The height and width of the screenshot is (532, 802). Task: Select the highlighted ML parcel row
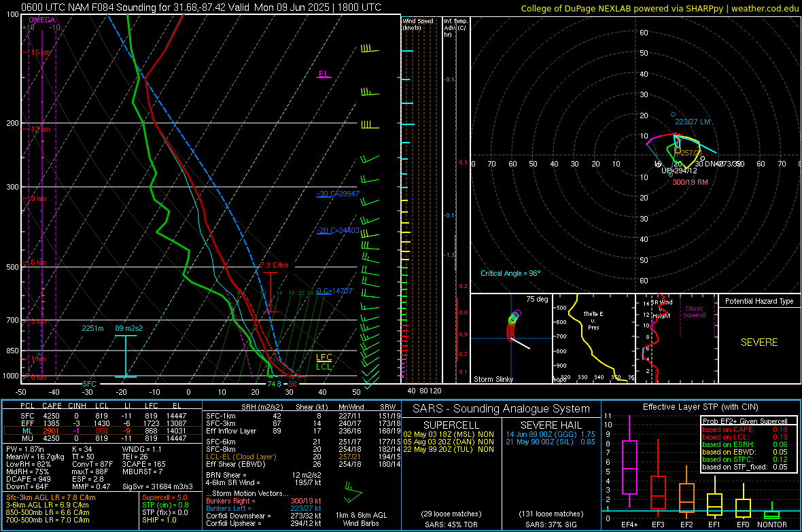[103, 431]
